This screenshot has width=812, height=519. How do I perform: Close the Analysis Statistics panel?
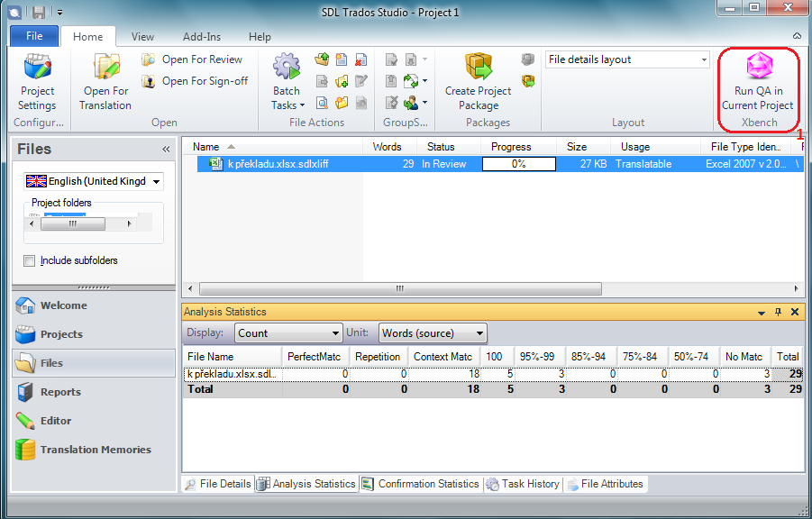point(795,312)
